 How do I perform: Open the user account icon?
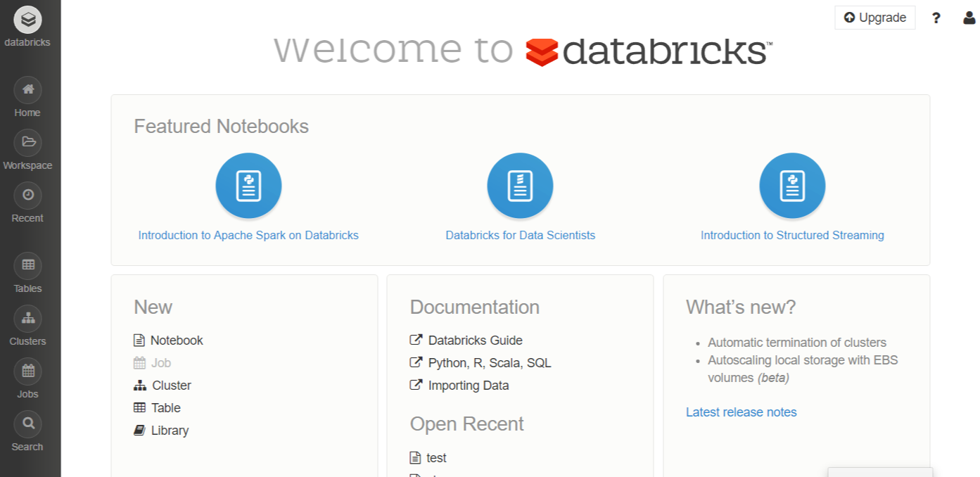tap(969, 18)
